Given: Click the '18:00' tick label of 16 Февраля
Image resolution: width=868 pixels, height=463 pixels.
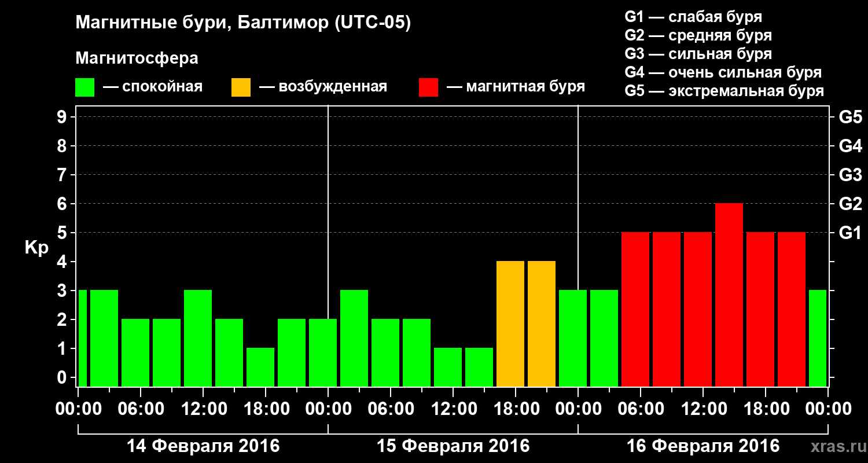Looking at the screenshot, I should tap(766, 409).
